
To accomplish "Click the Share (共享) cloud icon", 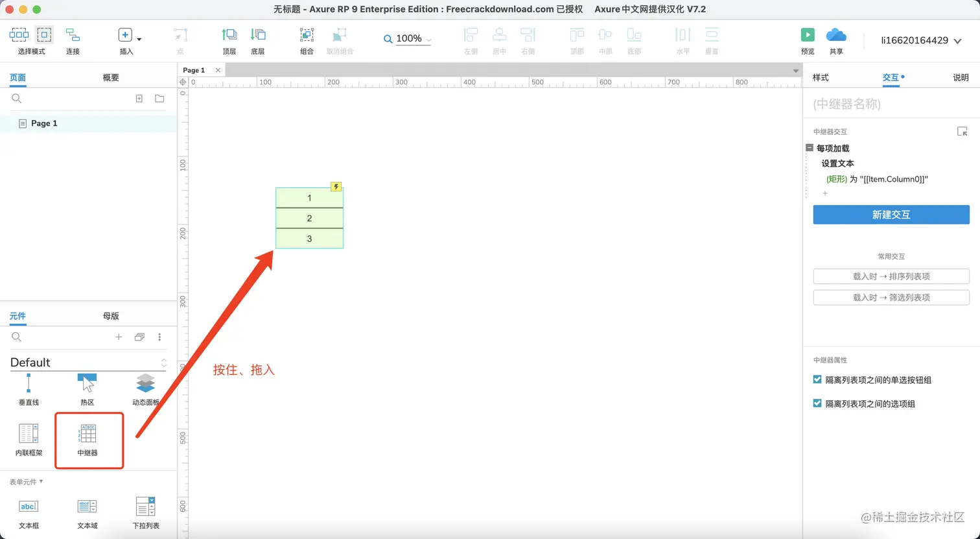I will pyautogui.click(x=836, y=34).
